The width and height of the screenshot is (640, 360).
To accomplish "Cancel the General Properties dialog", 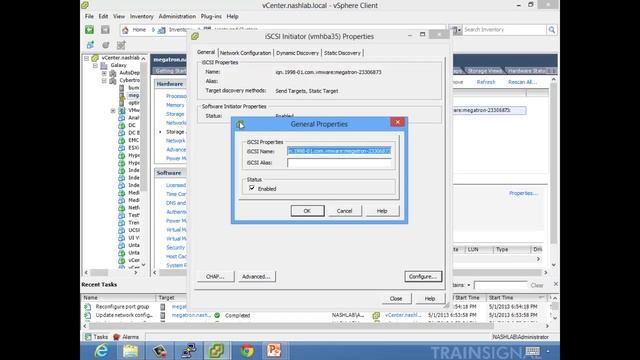I will [344, 211].
